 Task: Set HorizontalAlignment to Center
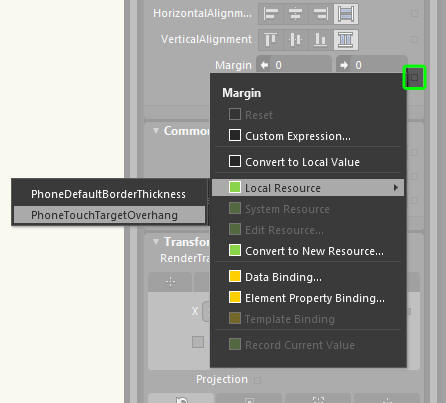point(296,14)
